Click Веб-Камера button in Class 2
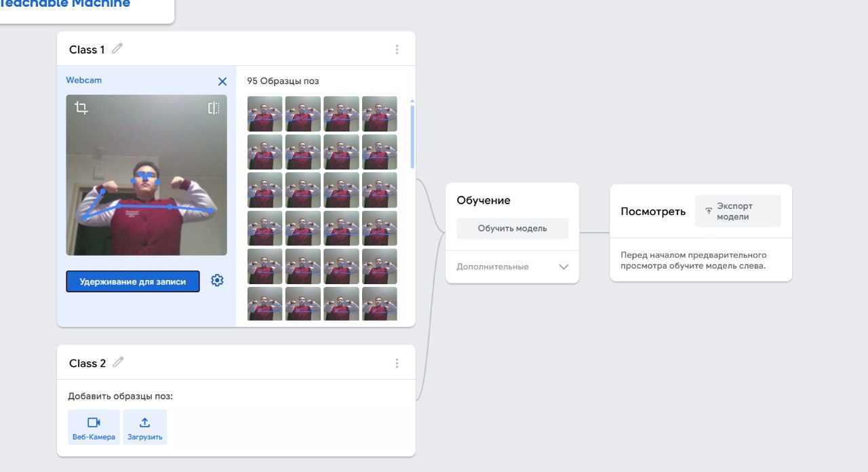This screenshot has width=868, height=472. [94, 427]
